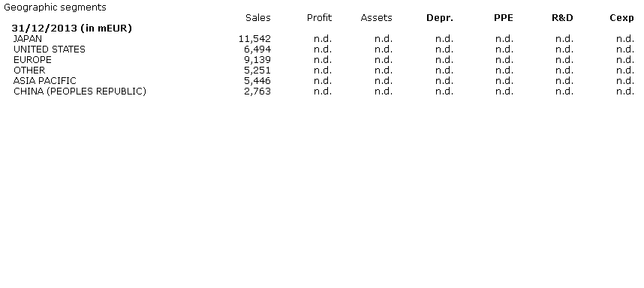Select the Sales column header
Image resolution: width=644 pixels, height=288 pixels.
[x=258, y=18]
